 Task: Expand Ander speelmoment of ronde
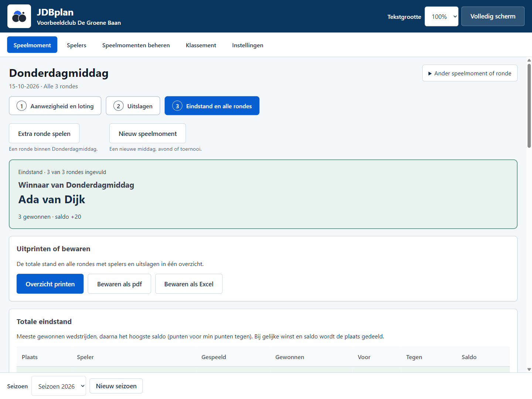coord(470,73)
